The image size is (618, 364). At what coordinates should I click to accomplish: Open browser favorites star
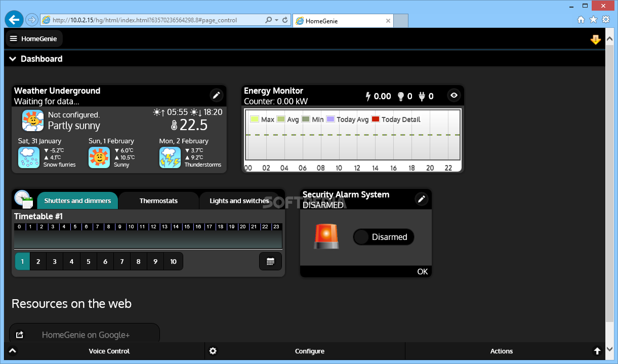(x=593, y=20)
